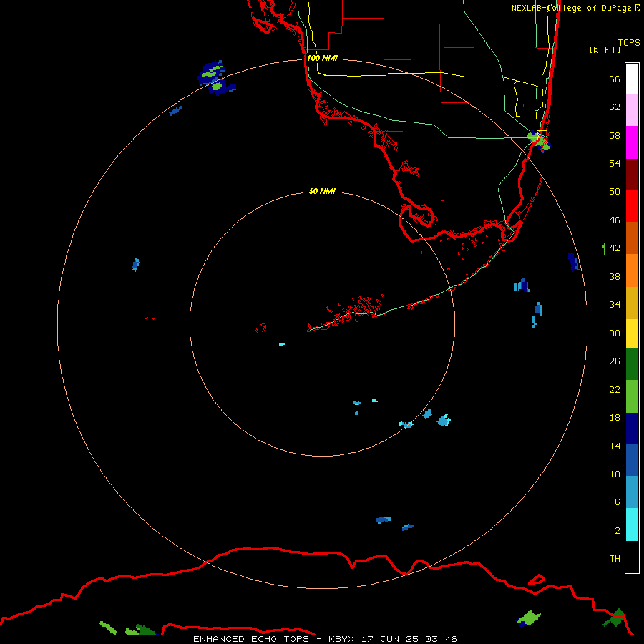Select the "34" scale label
644x644 pixels.
[615, 304]
